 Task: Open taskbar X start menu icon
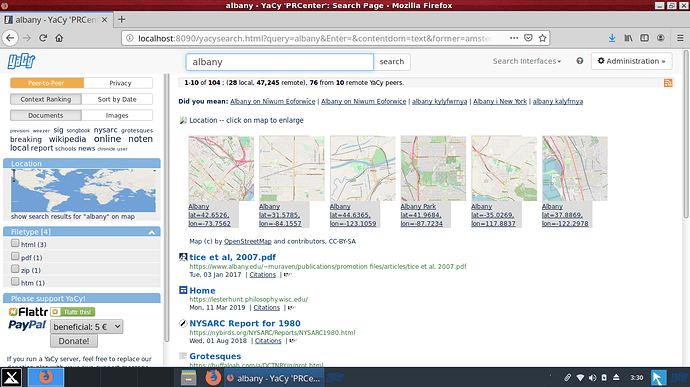point(12,377)
